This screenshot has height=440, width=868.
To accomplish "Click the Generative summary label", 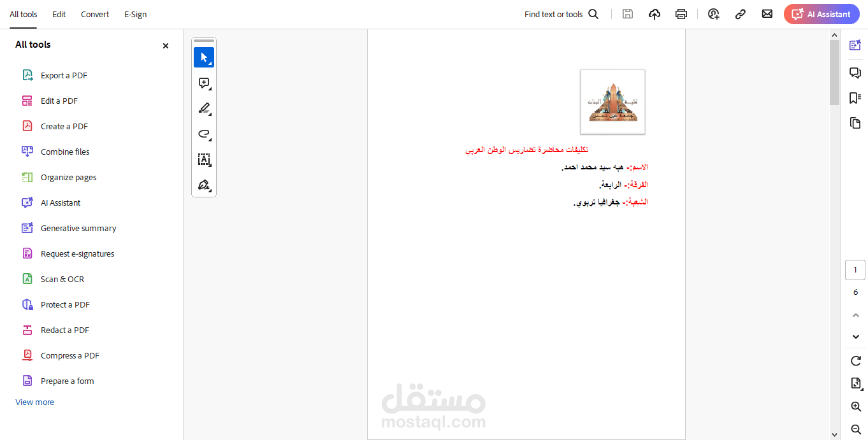I will tap(78, 228).
